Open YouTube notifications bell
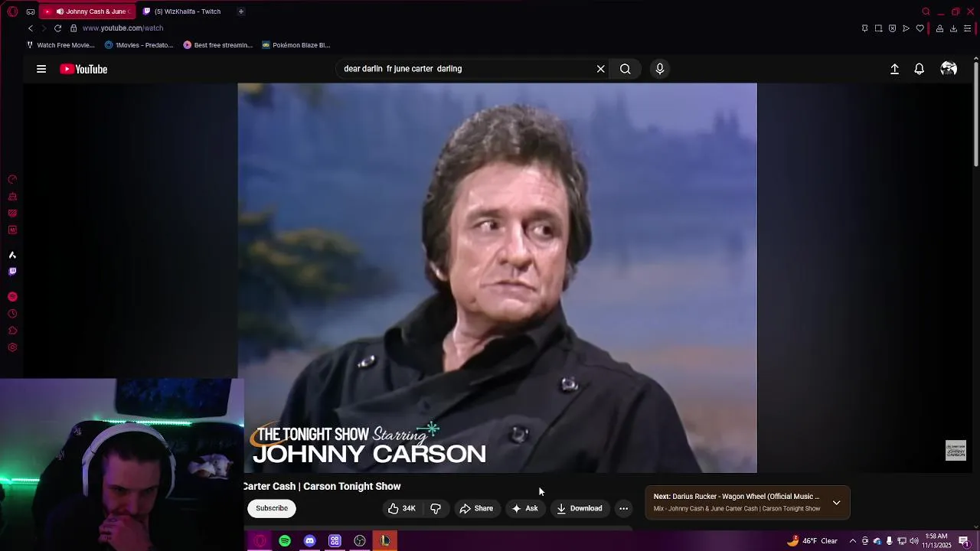Image resolution: width=980 pixels, height=551 pixels. pos(920,69)
